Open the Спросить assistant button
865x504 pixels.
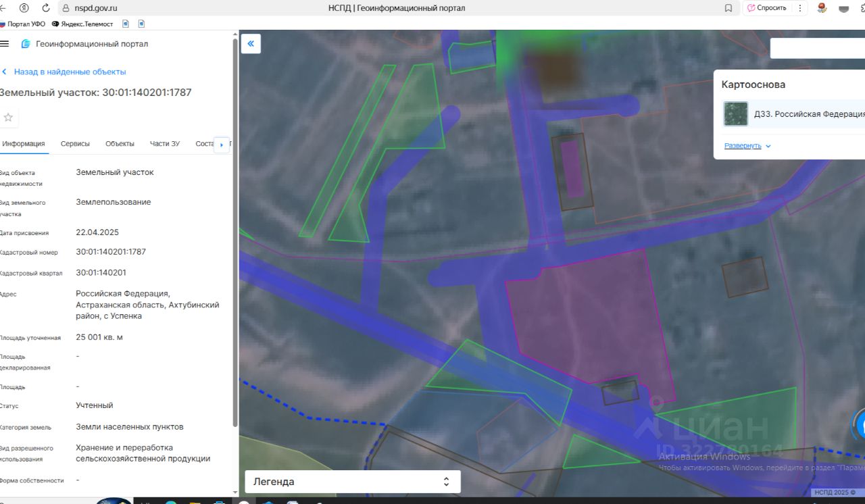(767, 8)
